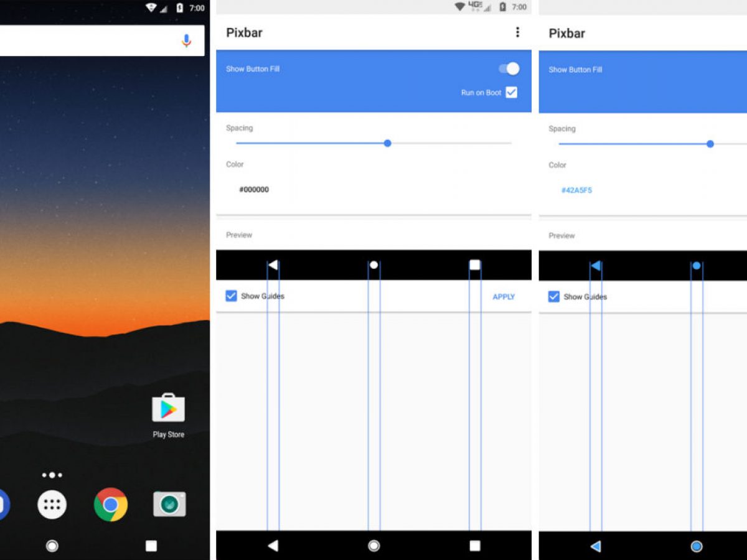Open the overflow menu in middle Pixbar

[517, 32]
